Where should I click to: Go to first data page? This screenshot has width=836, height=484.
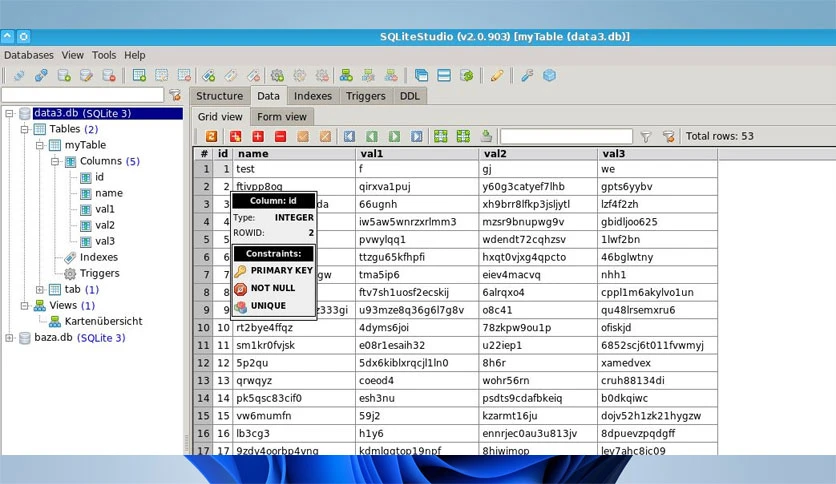point(349,136)
